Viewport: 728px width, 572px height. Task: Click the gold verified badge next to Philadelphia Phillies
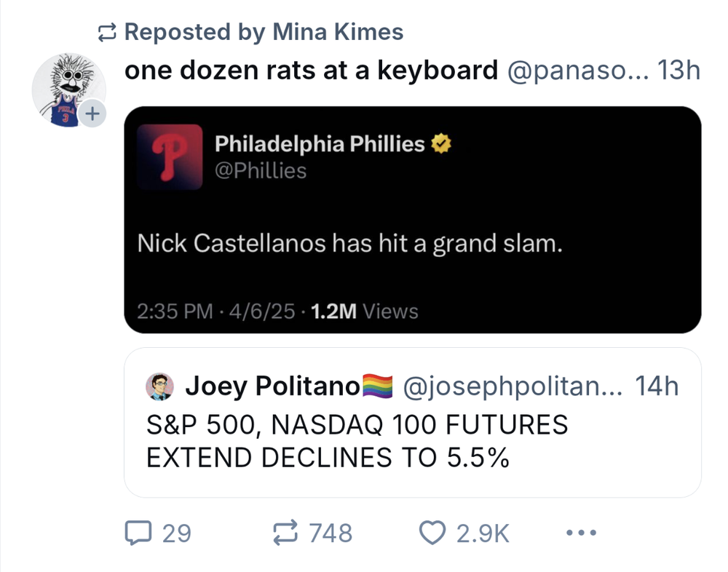(440, 143)
